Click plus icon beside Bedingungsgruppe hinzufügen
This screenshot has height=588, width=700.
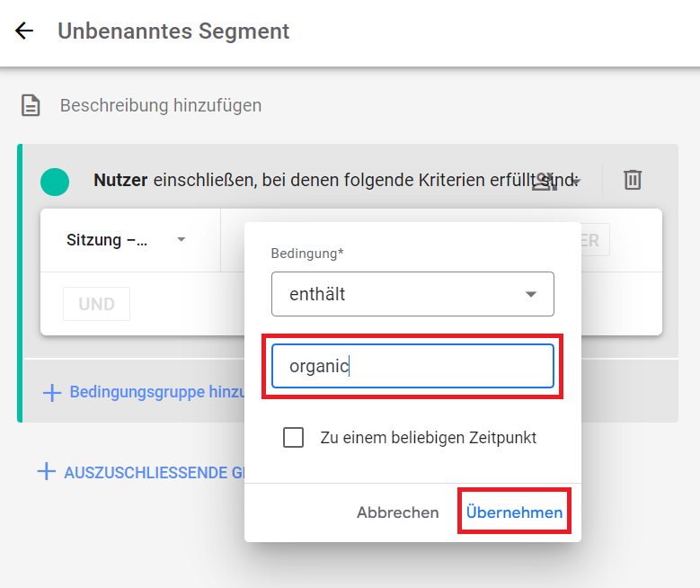[52, 392]
